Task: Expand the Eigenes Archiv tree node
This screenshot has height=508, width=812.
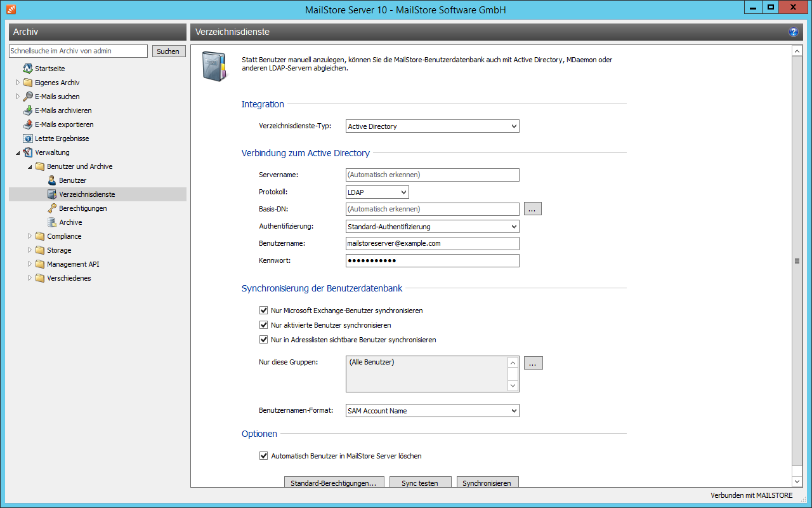Action: [x=18, y=83]
